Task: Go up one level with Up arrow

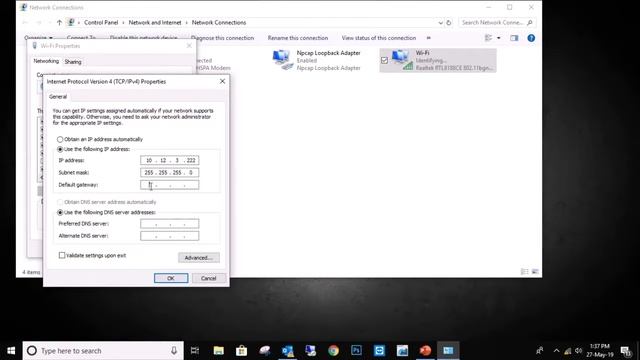Action: tap(59, 22)
